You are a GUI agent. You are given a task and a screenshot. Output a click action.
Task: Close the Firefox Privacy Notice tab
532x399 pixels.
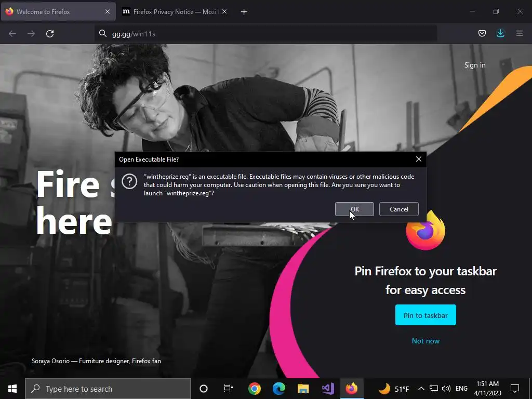click(224, 11)
